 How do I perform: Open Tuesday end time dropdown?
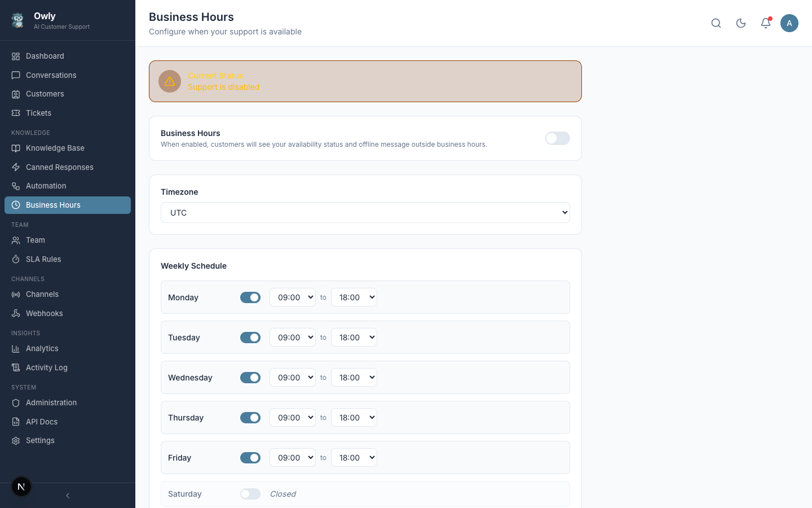[354, 338]
